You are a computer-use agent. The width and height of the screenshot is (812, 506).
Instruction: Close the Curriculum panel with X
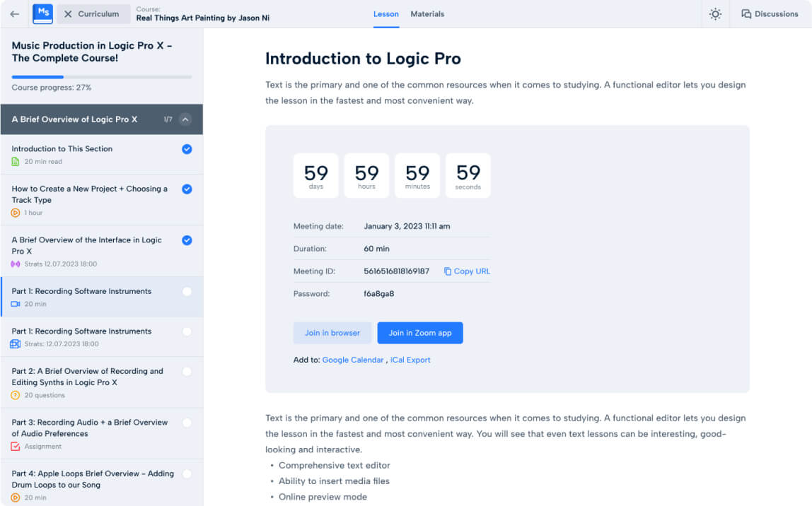click(x=68, y=14)
